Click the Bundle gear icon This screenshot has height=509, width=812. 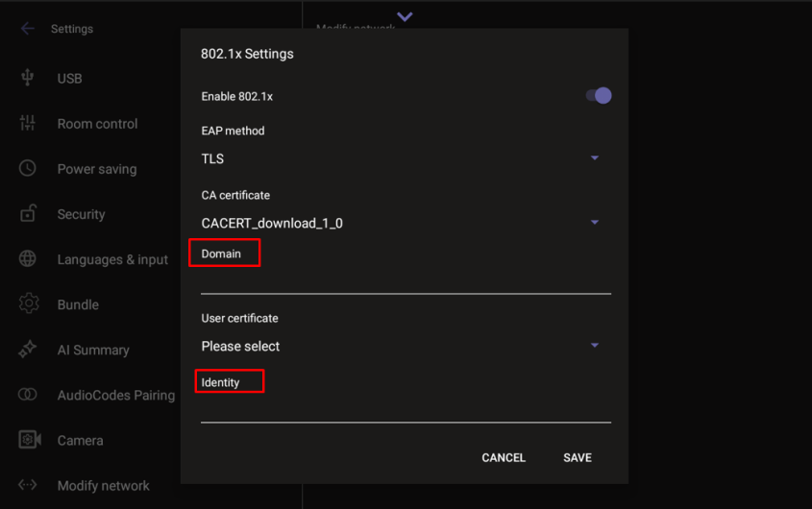tap(28, 304)
